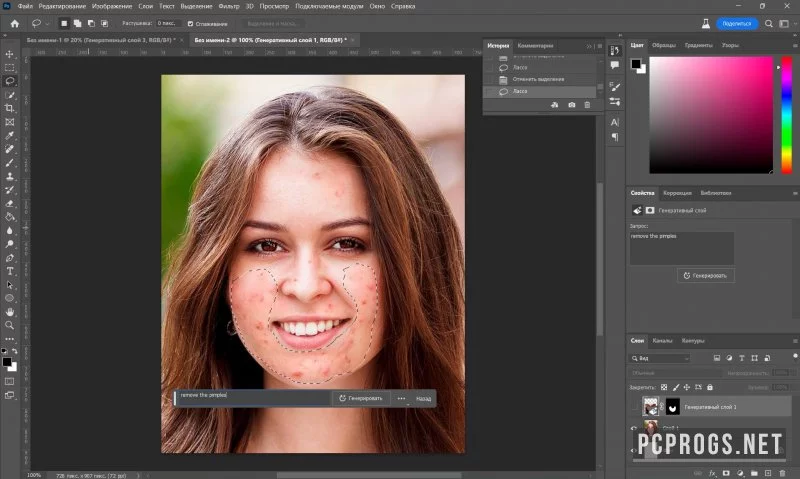Select the Move tool
Screen dimensions: 800x479
click(x=9, y=54)
